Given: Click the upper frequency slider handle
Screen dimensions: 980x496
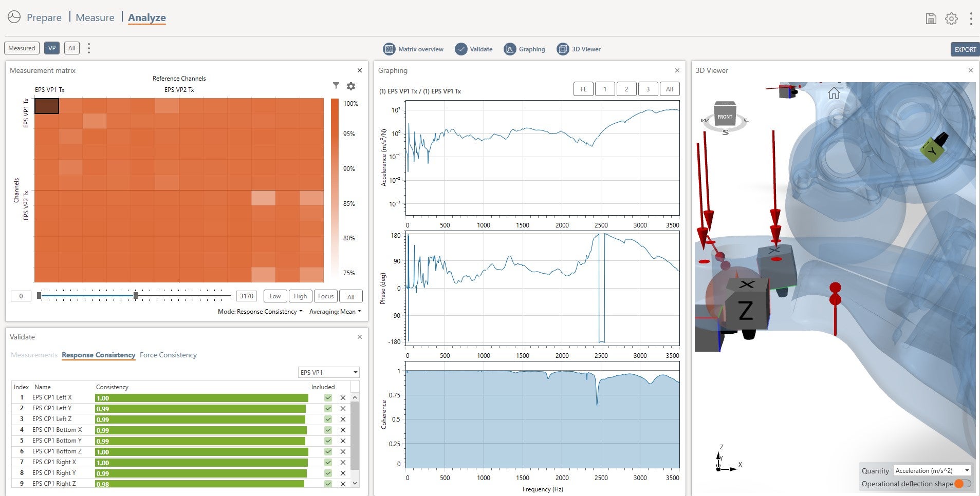Looking at the screenshot, I should [136, 296].
